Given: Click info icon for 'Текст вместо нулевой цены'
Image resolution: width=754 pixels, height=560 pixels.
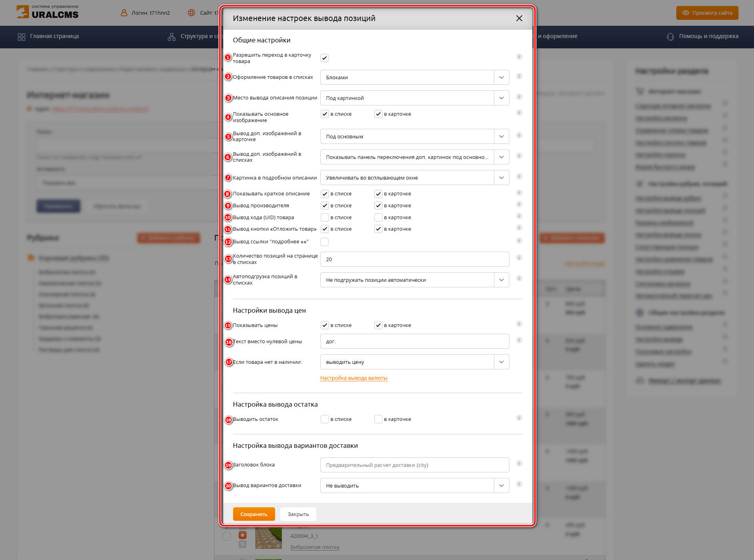Looking at the screenshot, I should [519, 340].
